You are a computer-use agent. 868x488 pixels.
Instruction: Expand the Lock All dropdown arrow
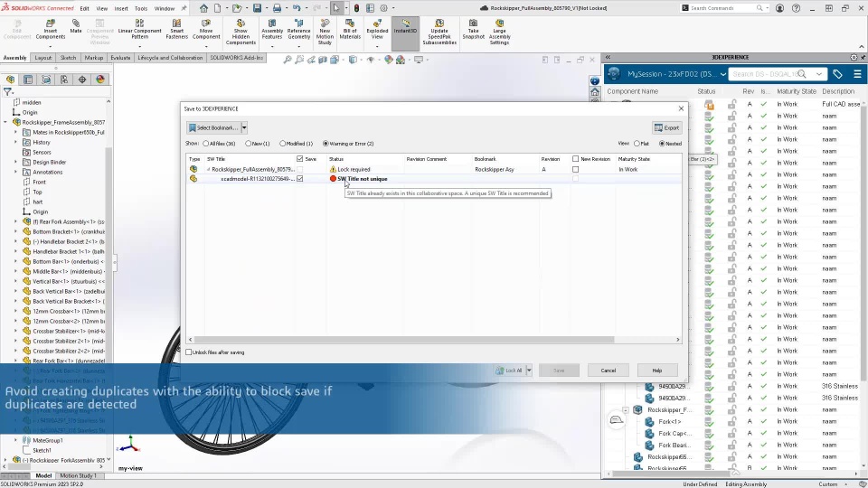point(529,371)
